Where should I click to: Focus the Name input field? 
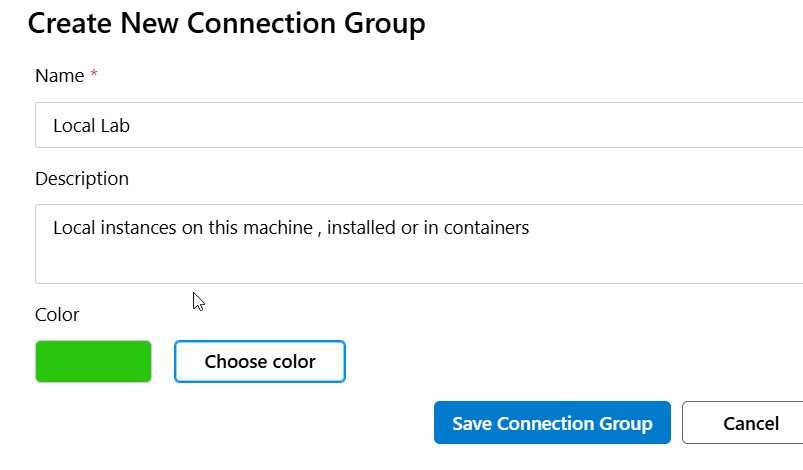[420, 126]
